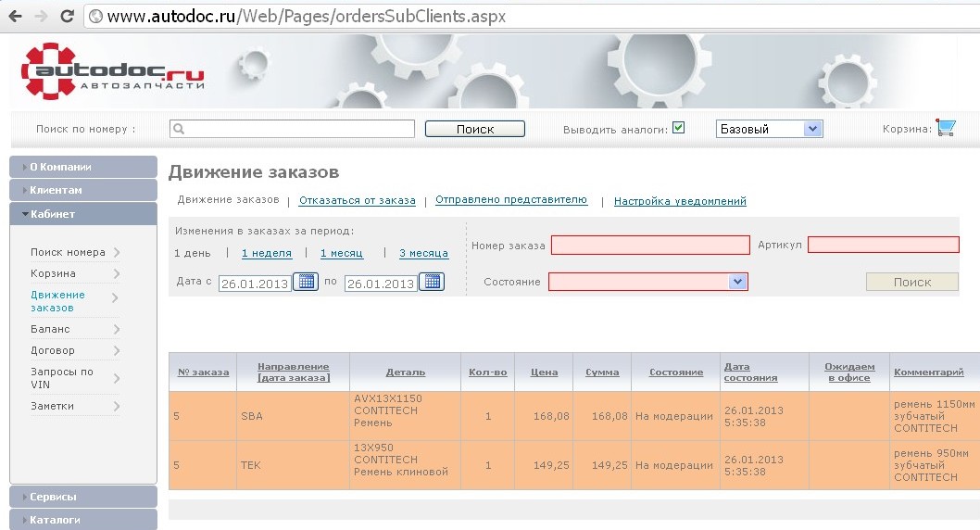Collapse the Кабинет section

(x=83, y=214)
